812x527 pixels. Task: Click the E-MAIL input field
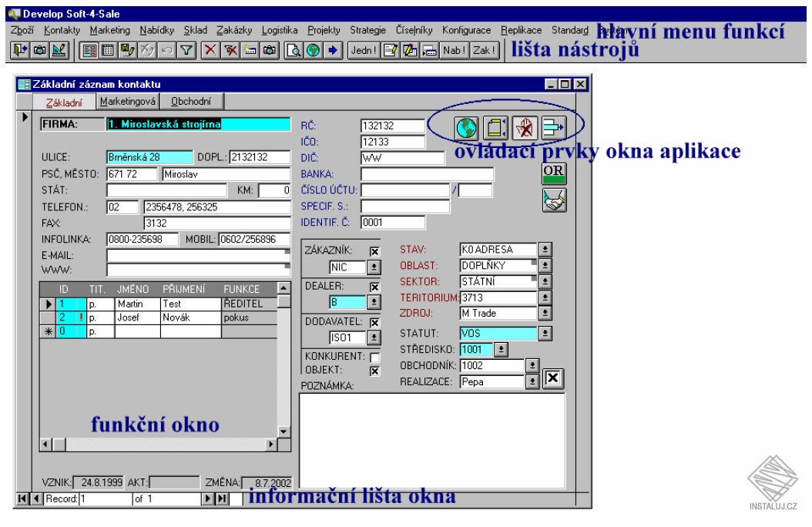[198, 255]
